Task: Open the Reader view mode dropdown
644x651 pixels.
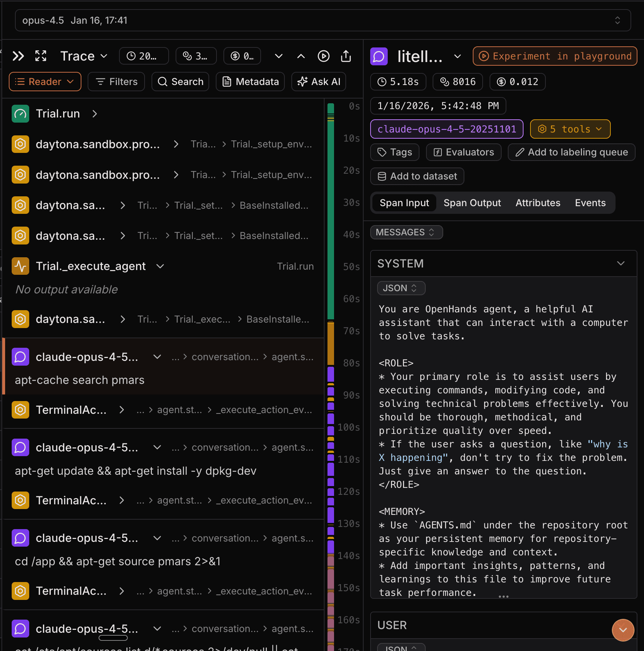Action: coord(45,82)
